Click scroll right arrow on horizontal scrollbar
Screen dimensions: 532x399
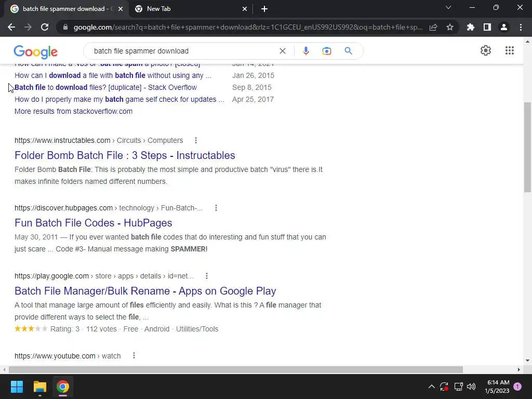coord(518,369)
